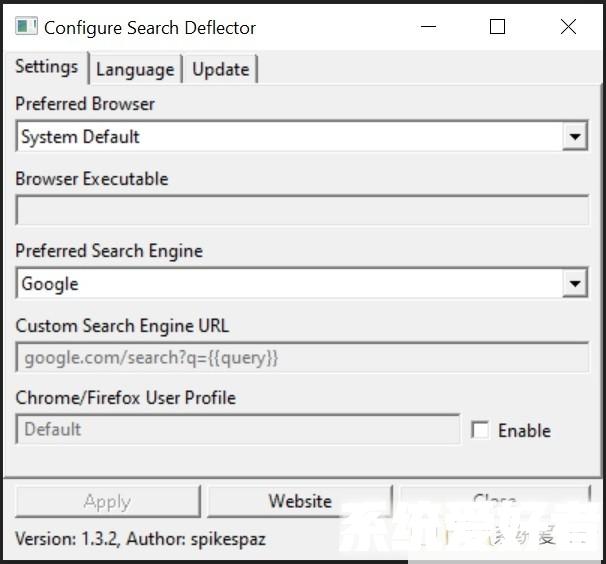Click the Google search engine combo box field
This screenshot has height=564, width=606.
click(x=288, y=284)
